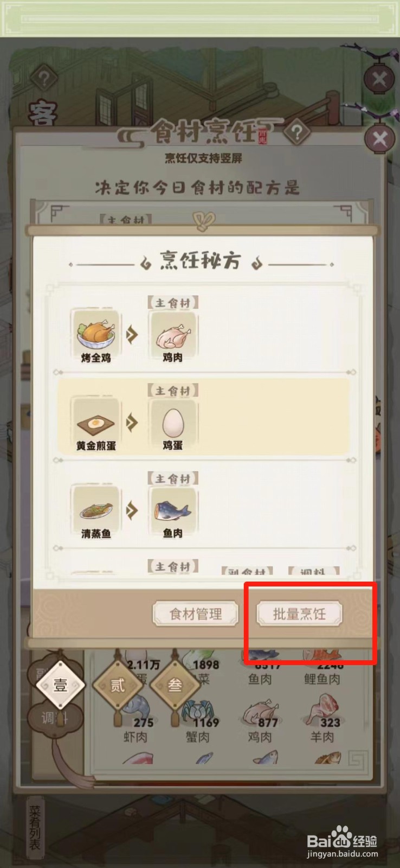
Task: Select the 黄金煎蛋 highlighted recipe row
Action: click(203, 417)
